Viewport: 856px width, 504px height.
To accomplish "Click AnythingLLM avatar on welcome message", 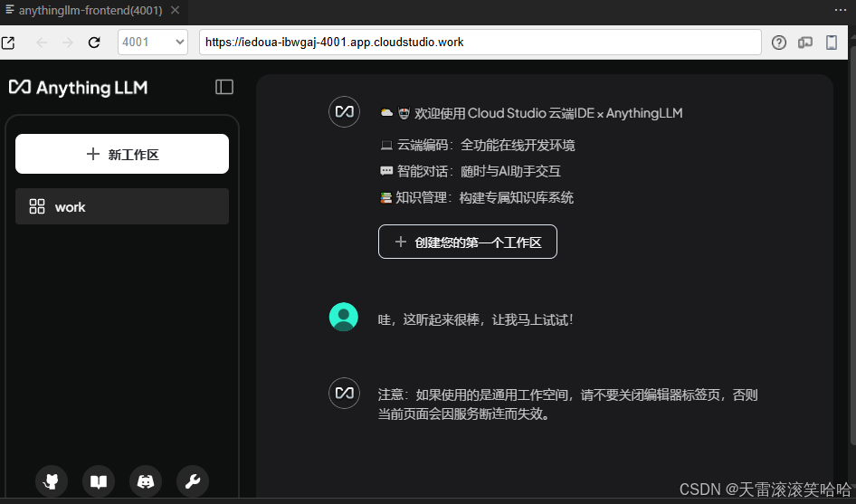I will coord(344,111).
